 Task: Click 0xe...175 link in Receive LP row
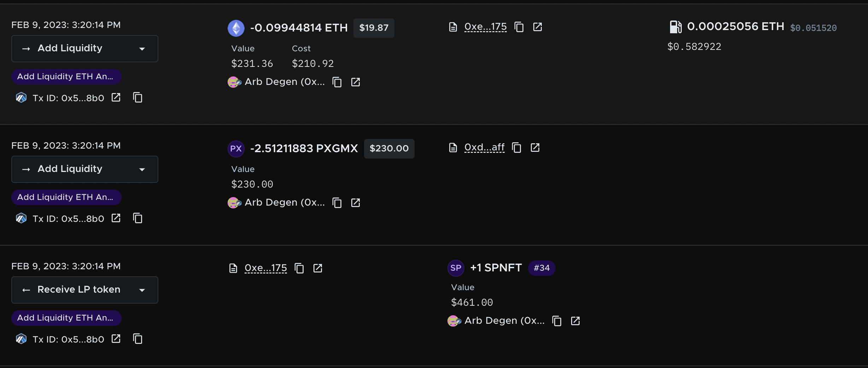click(x=265, y=268)
